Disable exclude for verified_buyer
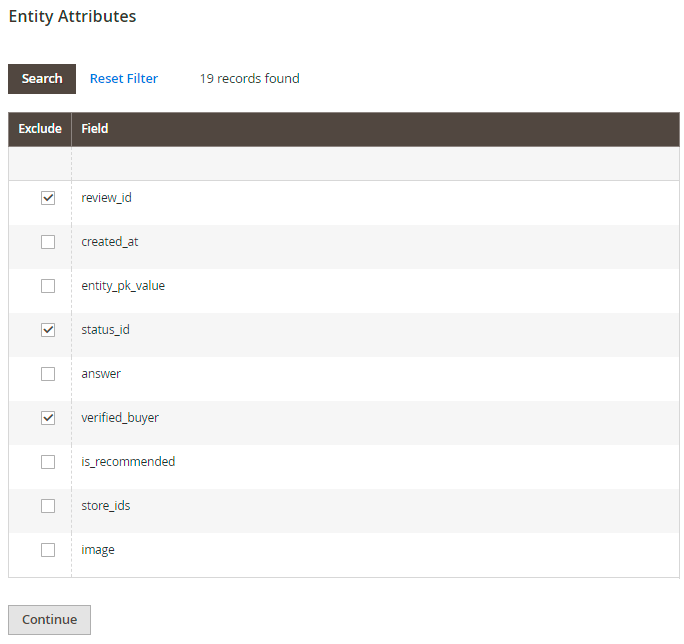Image resolution: width=684 pixels, height=644 pixels. point(48,418)
